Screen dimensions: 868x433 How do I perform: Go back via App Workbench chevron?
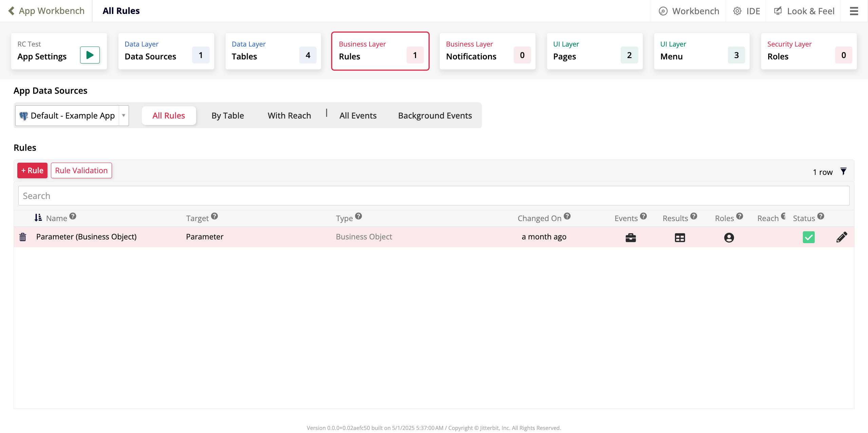click(12, 11)
